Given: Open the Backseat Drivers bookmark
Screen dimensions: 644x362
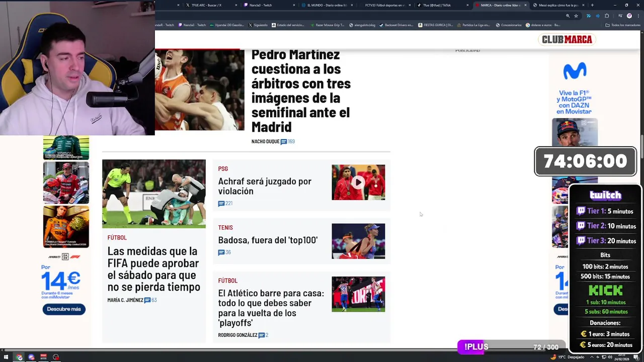Looking at the screenshot, I should [396, 25].
